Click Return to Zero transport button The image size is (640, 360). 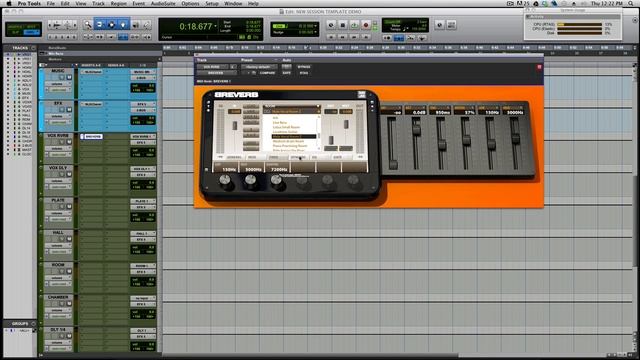click(331, 37)
